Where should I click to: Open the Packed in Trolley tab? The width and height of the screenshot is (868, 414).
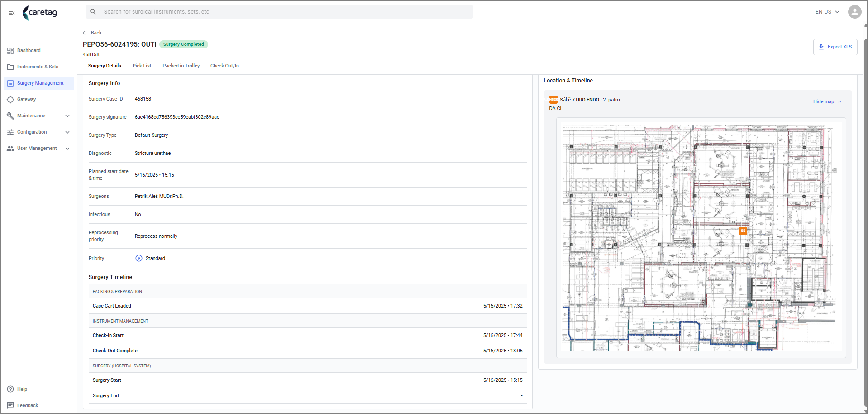(x=181, y=66)
